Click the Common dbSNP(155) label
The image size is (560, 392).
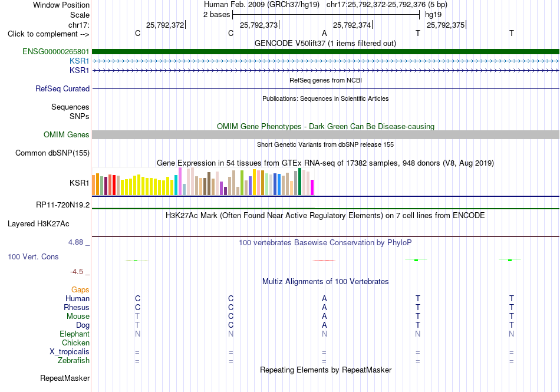[52, 153]
